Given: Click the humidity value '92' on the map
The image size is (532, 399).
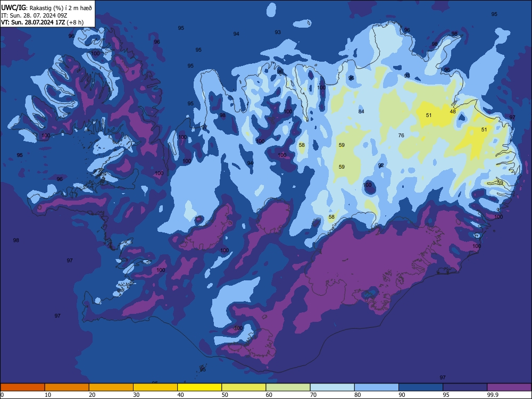Looking at the screenshot, I should (x=381, y=165).
